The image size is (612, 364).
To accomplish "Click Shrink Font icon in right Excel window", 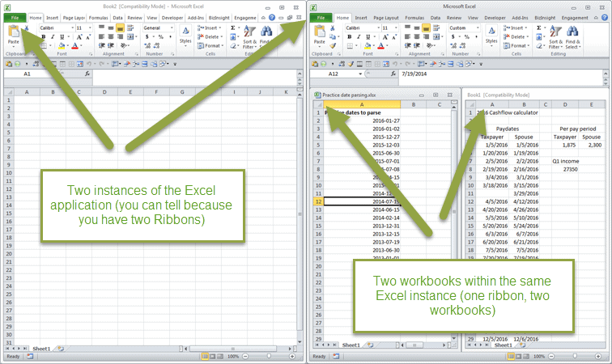I will [x=394, y=36].
